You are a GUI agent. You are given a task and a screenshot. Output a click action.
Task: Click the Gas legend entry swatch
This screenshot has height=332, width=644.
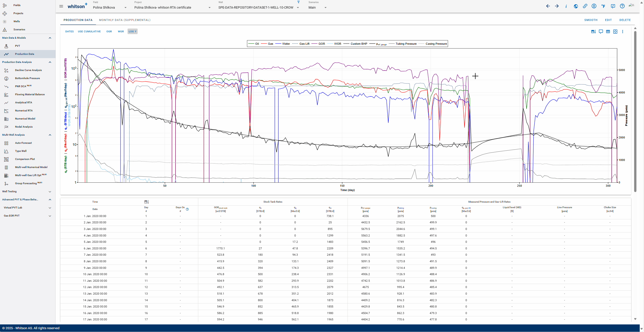[x=264, y=44]
